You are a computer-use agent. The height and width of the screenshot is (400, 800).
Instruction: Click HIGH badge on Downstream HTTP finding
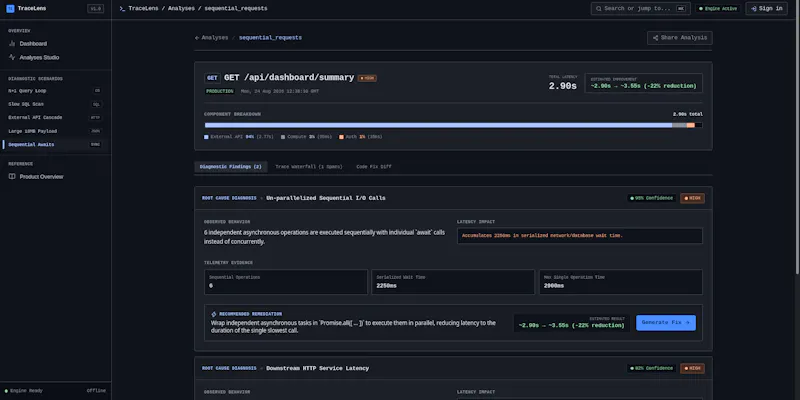[x=692, y=368]
